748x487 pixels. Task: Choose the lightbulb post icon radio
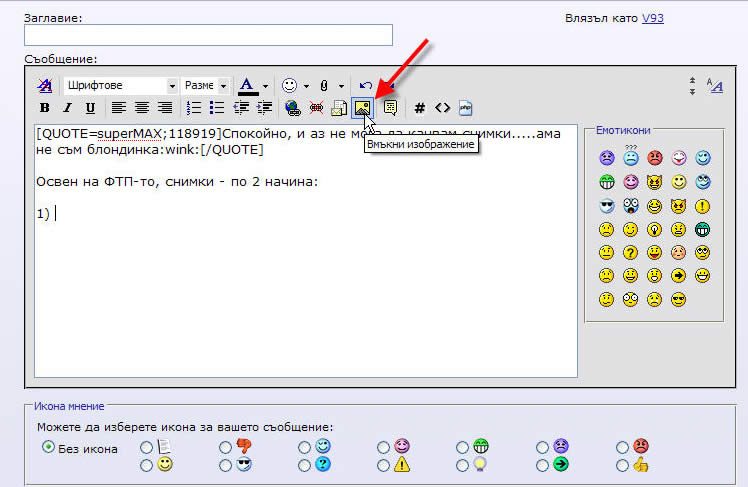[x=462, y=466]
